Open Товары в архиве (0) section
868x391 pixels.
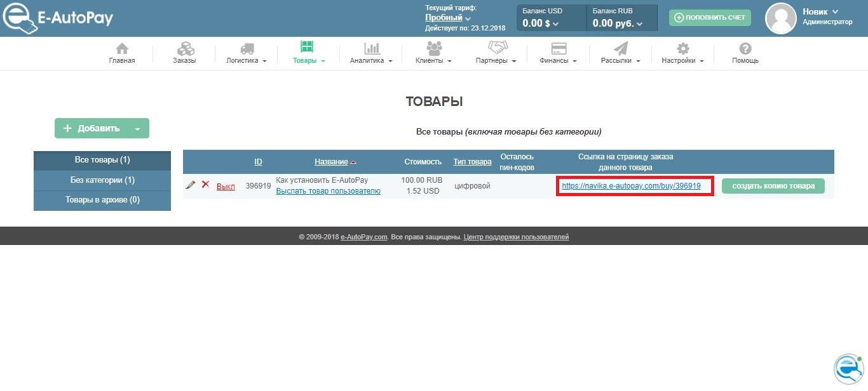[102, 200]
